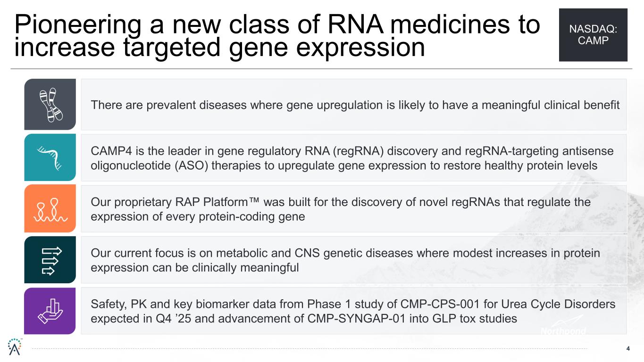
Task: Select the three arrows icon in the dark tile
Action: tap(50, 260)
